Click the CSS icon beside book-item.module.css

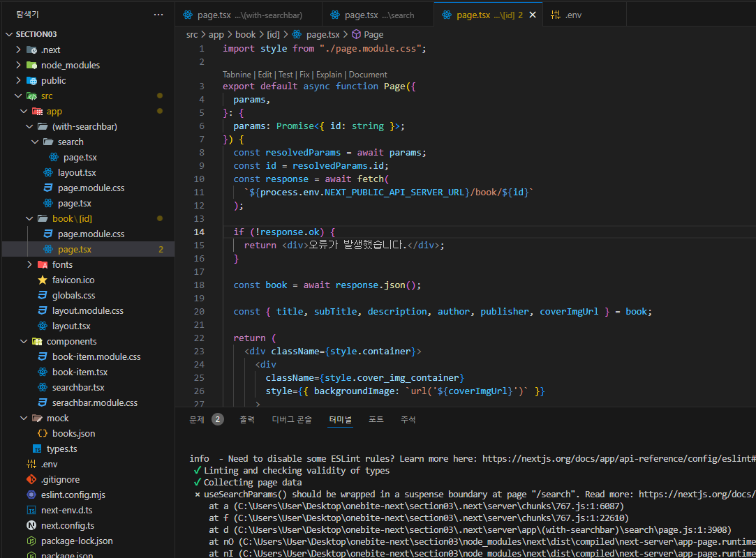[43, 356]
